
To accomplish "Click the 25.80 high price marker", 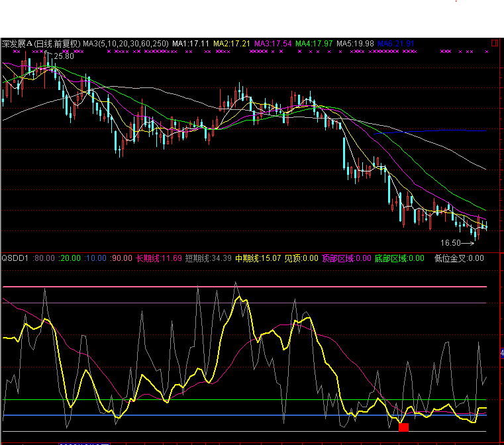I will click(x=64, y=57).
